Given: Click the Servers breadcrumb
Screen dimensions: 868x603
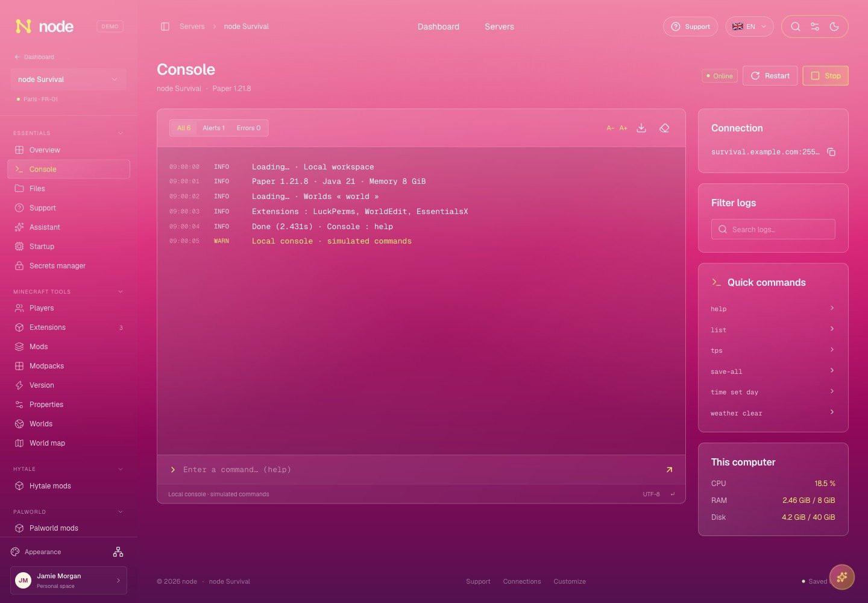Looking at the screenshot, I should coord(192,27).
